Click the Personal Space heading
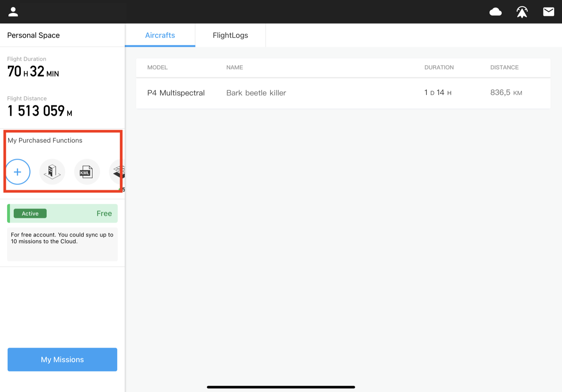Image resolution: width=562 pixels, height=392 pixels. click(x=33, y=35)
